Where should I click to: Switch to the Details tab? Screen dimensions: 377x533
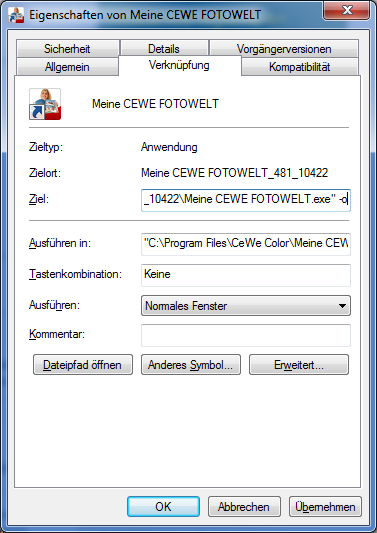pos(164,49)
